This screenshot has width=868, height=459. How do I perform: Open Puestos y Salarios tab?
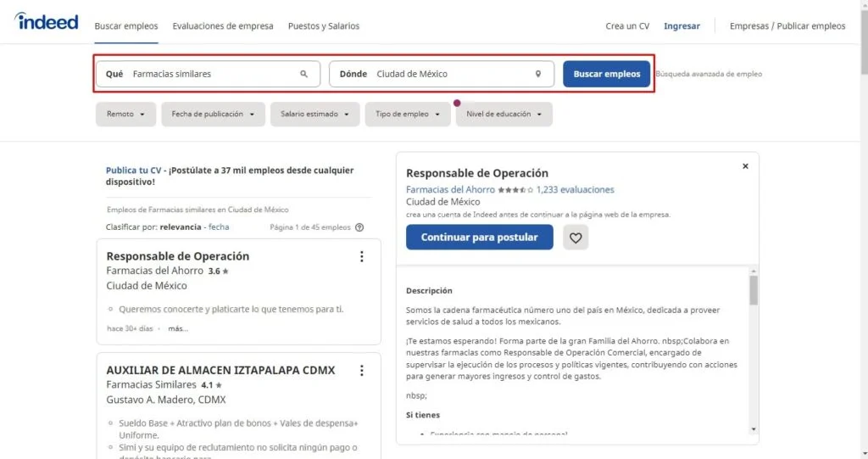click(x=324, y=26)
